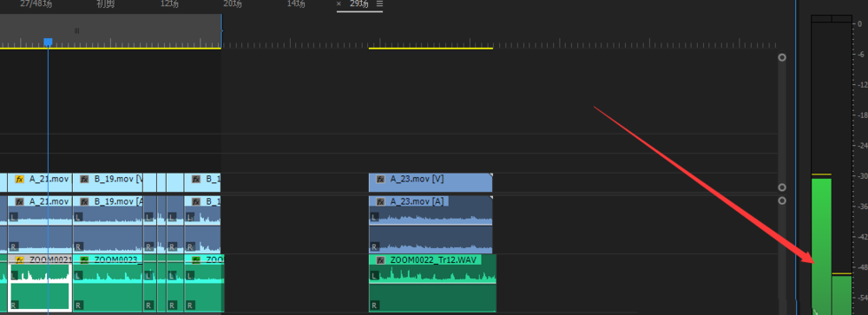Reset the right channel clip indicator

[841, 19]
